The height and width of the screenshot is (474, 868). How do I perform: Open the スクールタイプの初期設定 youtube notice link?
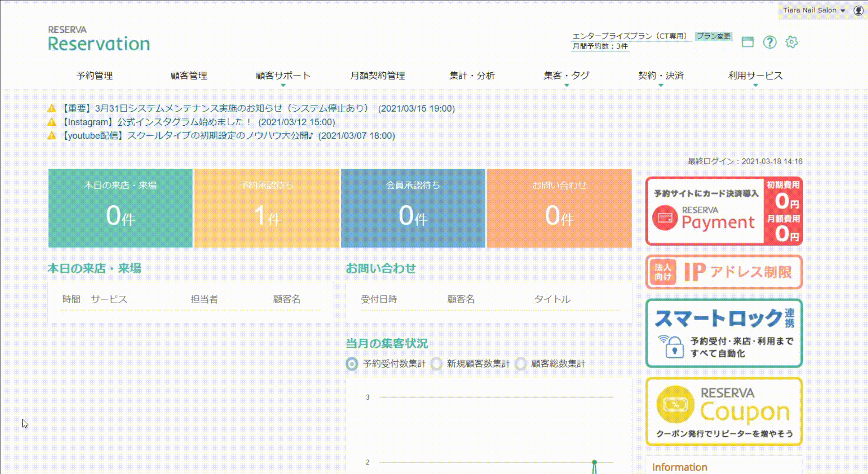click(x=228, y=136)
